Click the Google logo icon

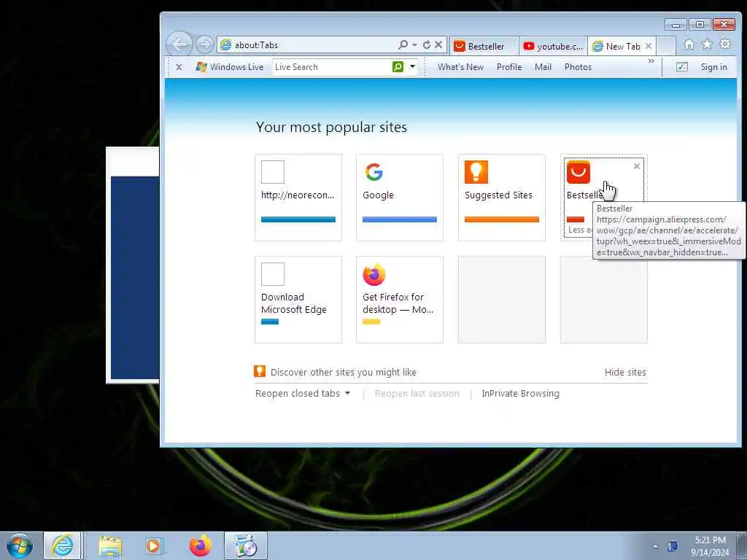point(374,172)
